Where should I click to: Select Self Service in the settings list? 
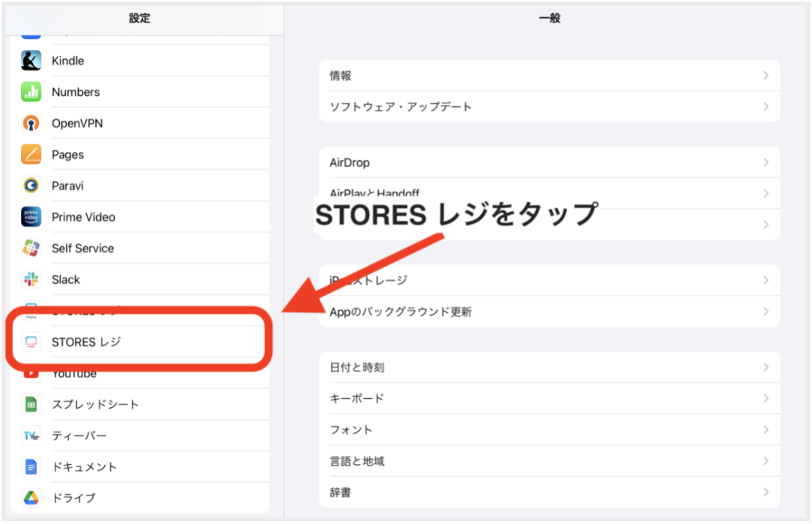pos(140,249)
